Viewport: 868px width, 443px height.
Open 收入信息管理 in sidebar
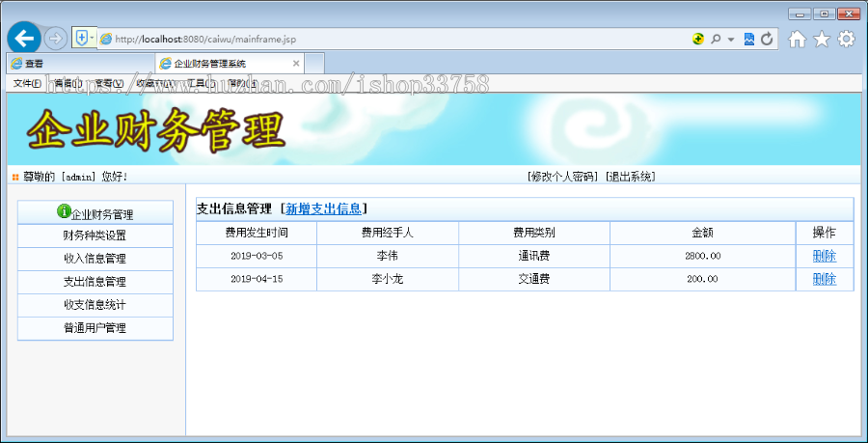point(95,260)
